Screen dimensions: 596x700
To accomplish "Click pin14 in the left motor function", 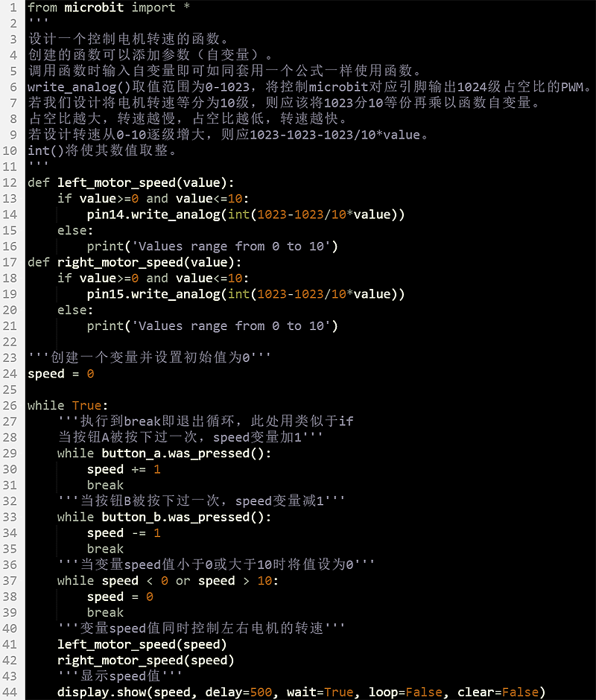I will 104,214.
